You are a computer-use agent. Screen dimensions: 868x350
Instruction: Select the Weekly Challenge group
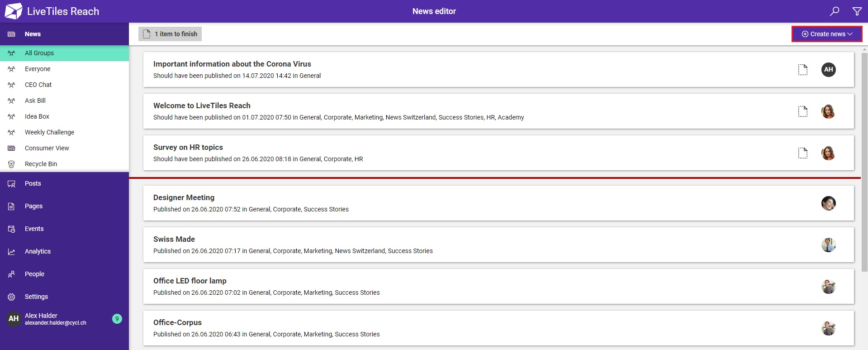point(64,132)
